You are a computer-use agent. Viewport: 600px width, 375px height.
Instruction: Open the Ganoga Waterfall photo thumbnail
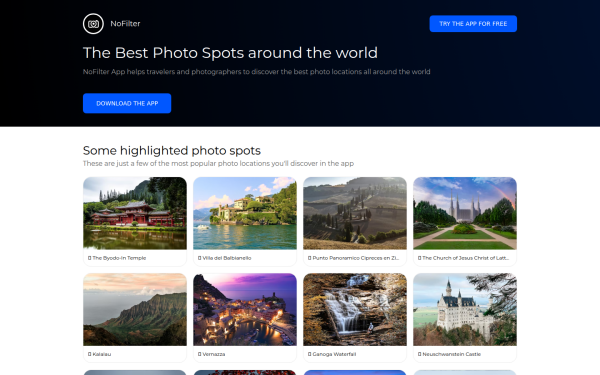tap(355, 309)
